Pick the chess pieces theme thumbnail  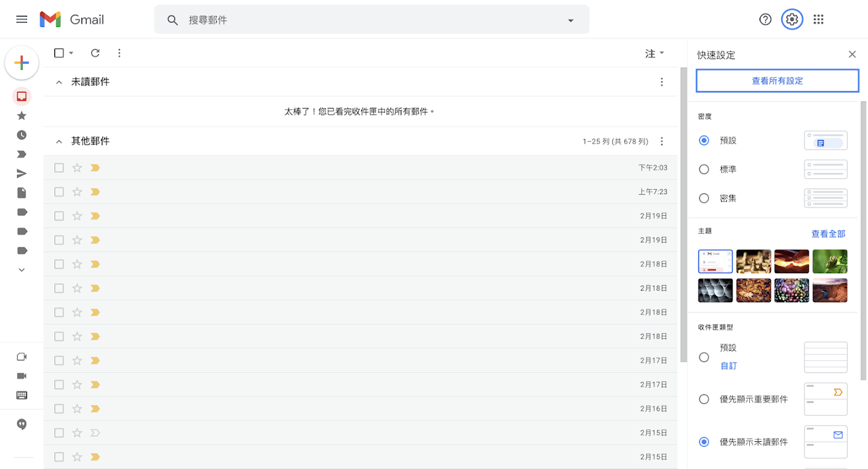point(753,261)
